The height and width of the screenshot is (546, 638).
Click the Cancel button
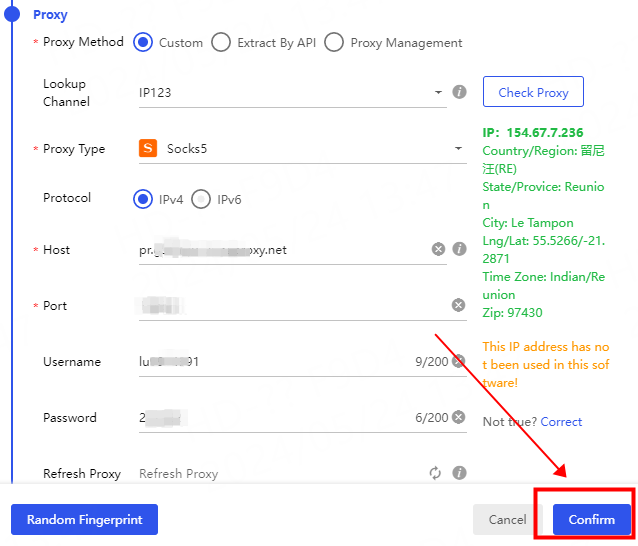507,519
